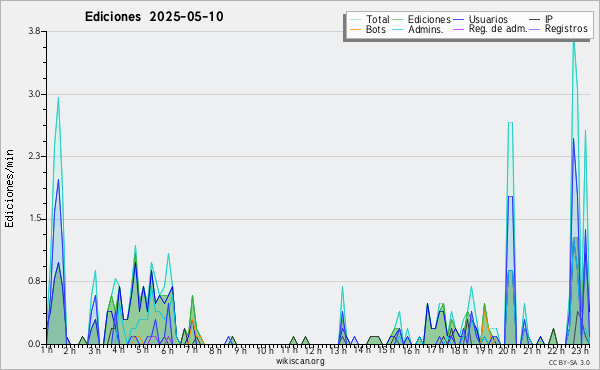
Task: Click the Total peak above 20 h
Action: click(x=510, y=123)
